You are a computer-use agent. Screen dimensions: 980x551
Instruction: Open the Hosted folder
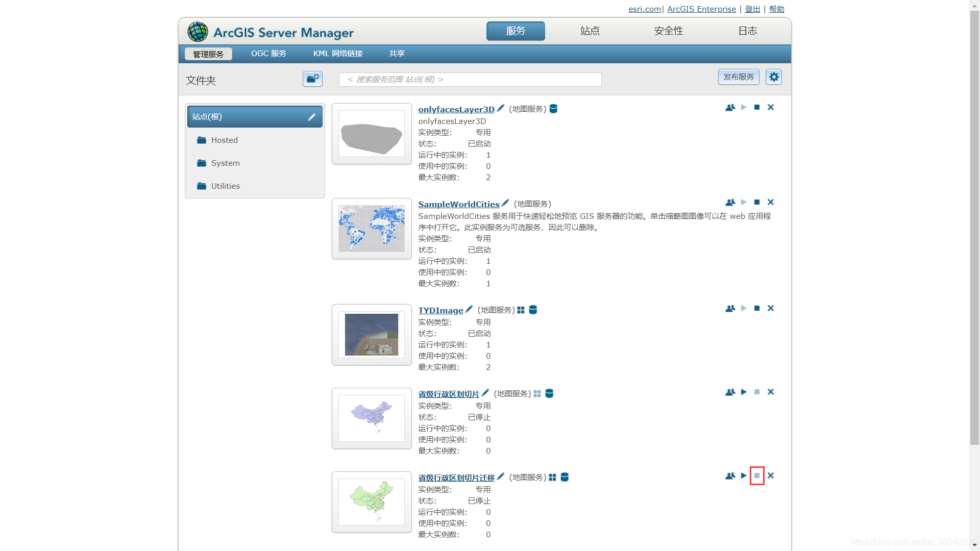[224, 140]
